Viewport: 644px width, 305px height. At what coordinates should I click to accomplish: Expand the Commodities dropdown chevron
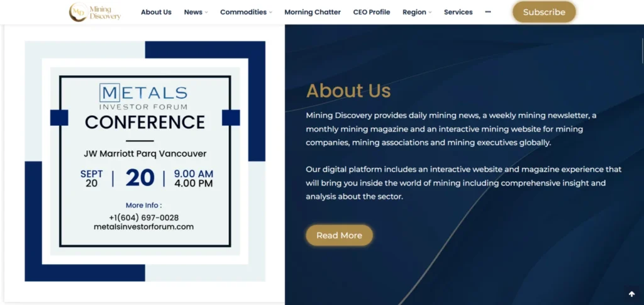(x=270, y=13)
